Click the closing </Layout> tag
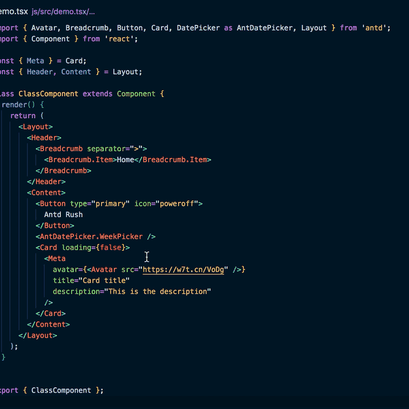 [x=38, y=336]
